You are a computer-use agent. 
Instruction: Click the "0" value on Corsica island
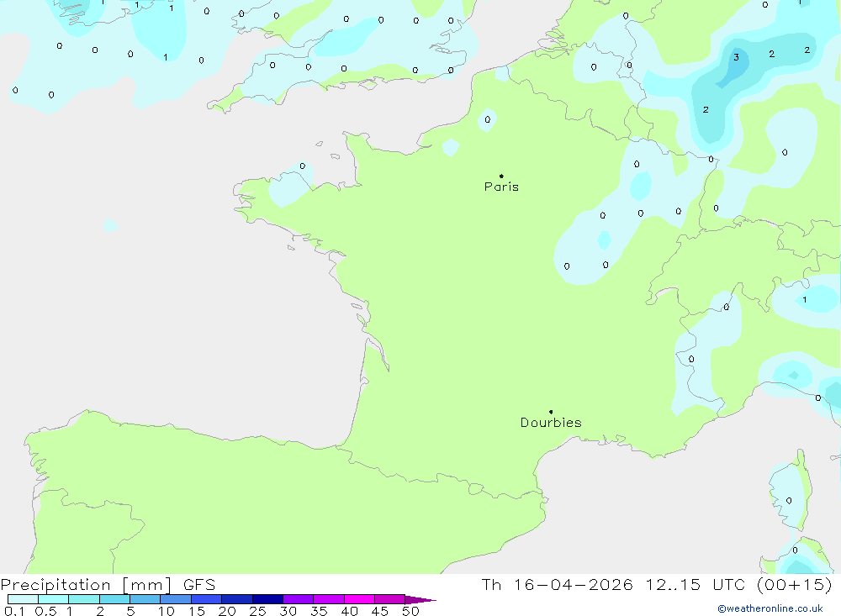tap(789, 501)
